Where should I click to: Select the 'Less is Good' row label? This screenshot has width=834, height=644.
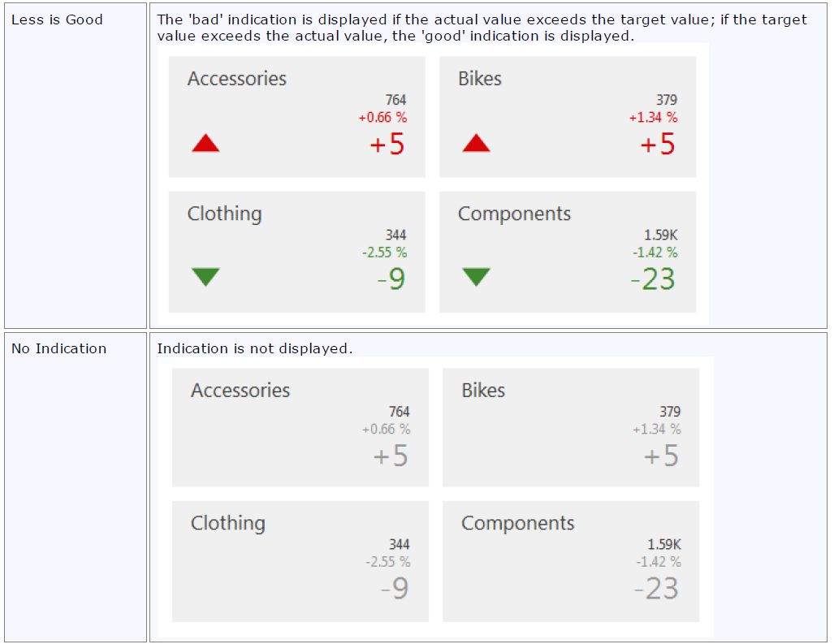[57, 19]
